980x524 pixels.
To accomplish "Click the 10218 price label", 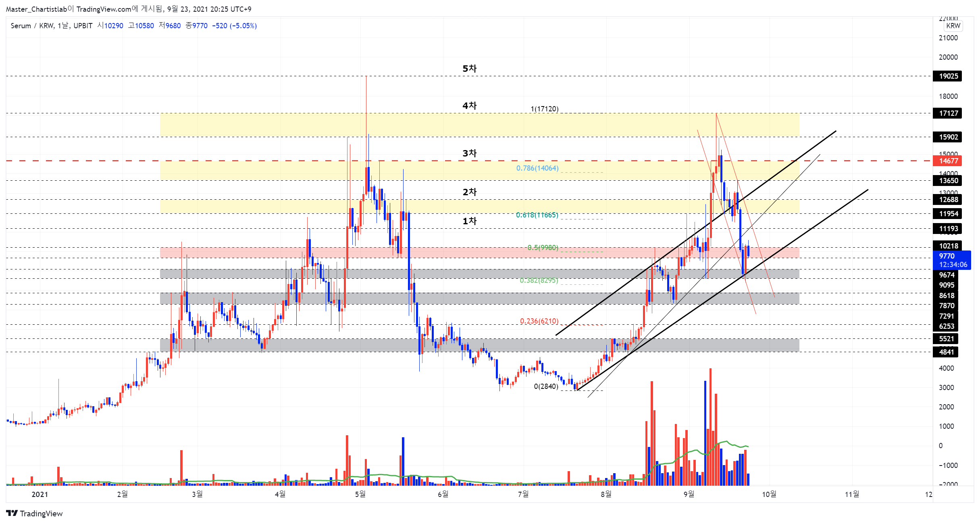I will click(947, 246).
